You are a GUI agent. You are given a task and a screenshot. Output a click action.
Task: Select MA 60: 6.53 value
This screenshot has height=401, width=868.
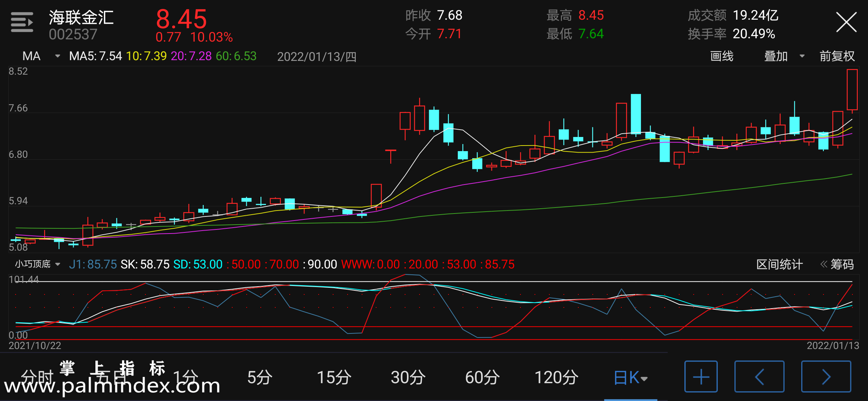236,56
